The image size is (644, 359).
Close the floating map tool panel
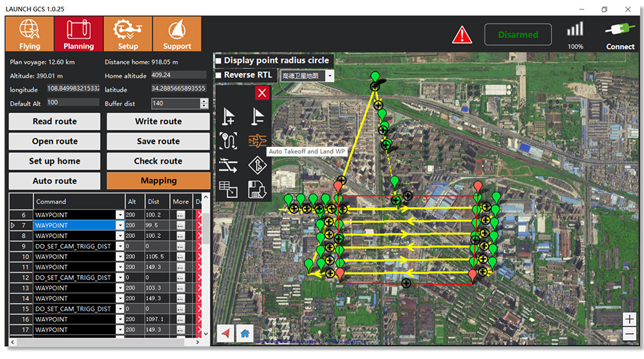(x=261, y=93)
